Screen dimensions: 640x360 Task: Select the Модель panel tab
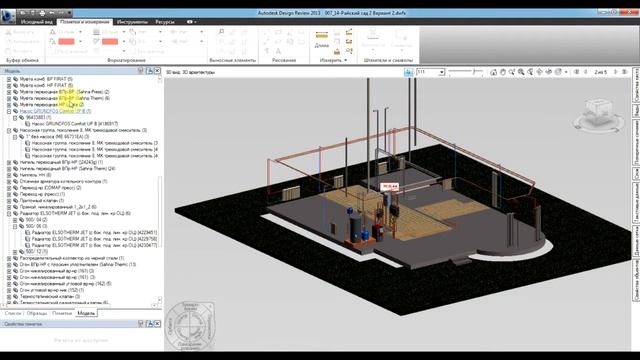pos(86,313)
